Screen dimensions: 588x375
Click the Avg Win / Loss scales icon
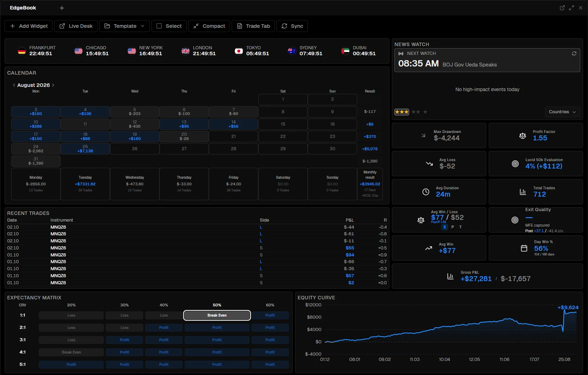(421, 220)
